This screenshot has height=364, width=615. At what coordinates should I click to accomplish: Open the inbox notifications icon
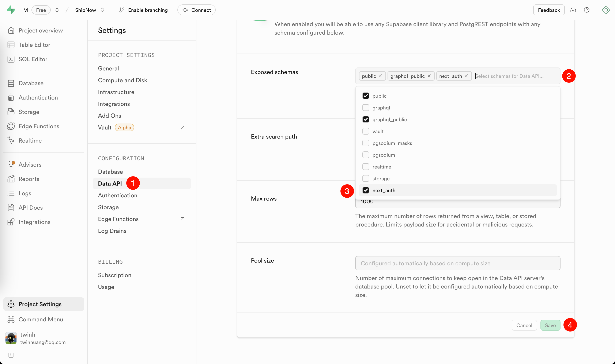[x=573, y=10]
